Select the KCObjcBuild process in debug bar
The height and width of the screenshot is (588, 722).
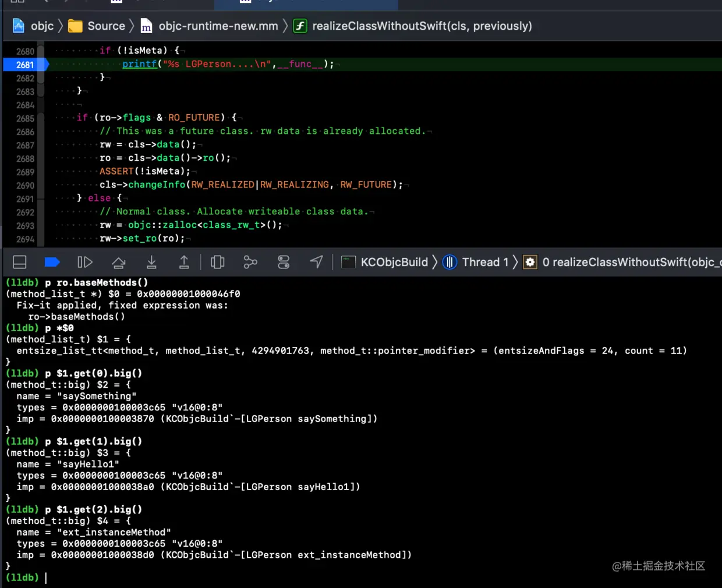[x=385, y=262]
